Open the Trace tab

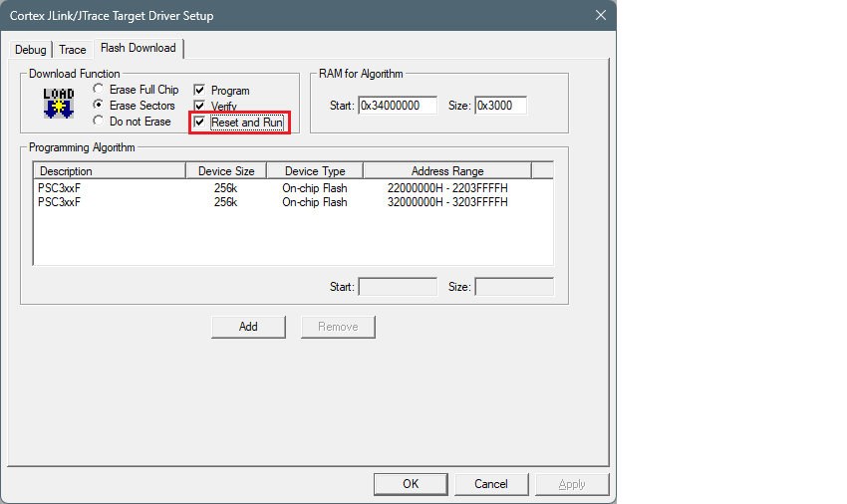(73, 50)
